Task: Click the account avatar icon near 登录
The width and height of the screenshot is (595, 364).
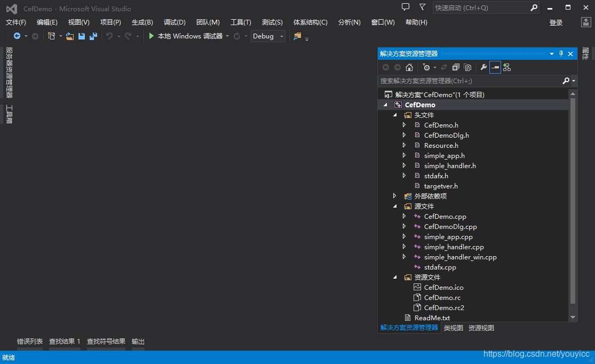Action: click(586, 22)
